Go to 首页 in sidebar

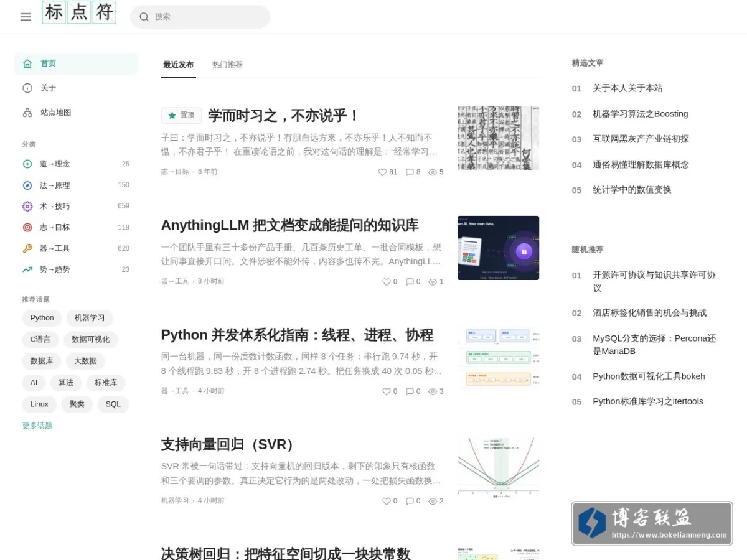[x=76, y=63]
